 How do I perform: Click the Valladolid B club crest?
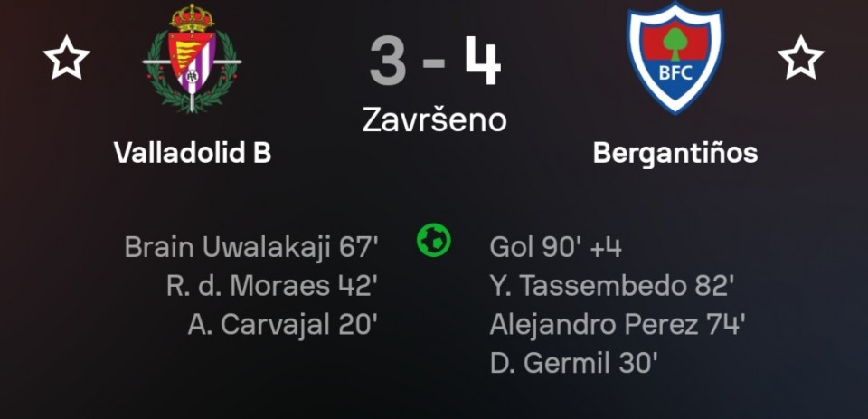[193, 59]
